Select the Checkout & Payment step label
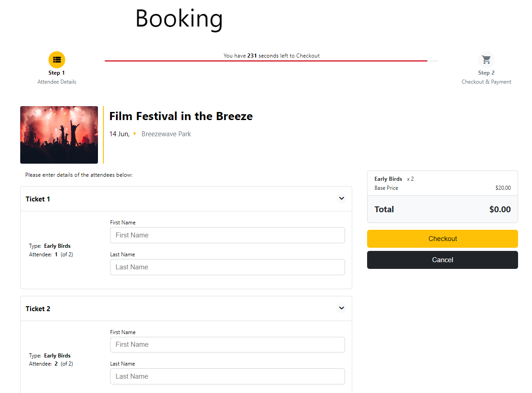 [x=486, y=82]
